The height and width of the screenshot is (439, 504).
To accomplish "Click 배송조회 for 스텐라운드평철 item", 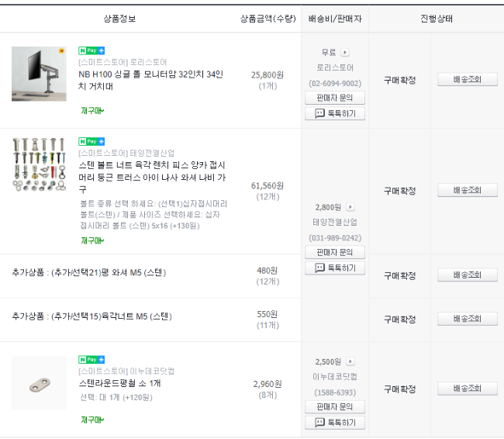I will pos(468,389).
